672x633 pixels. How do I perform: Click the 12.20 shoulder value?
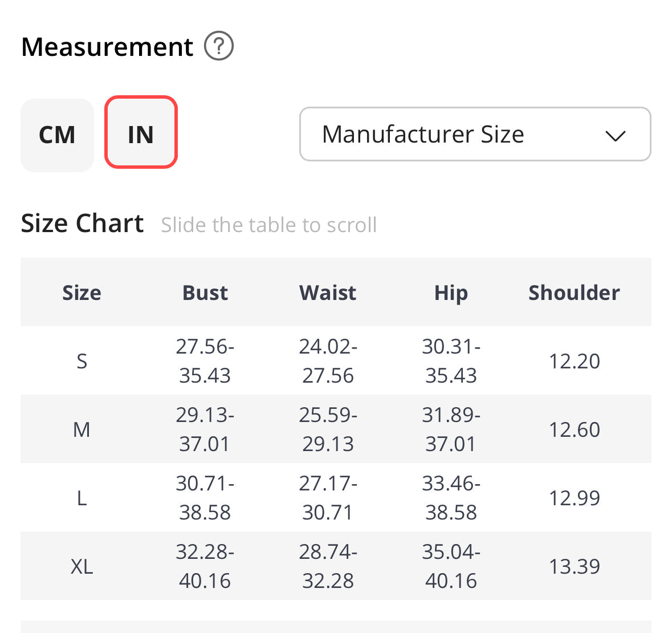pos(574,361)
